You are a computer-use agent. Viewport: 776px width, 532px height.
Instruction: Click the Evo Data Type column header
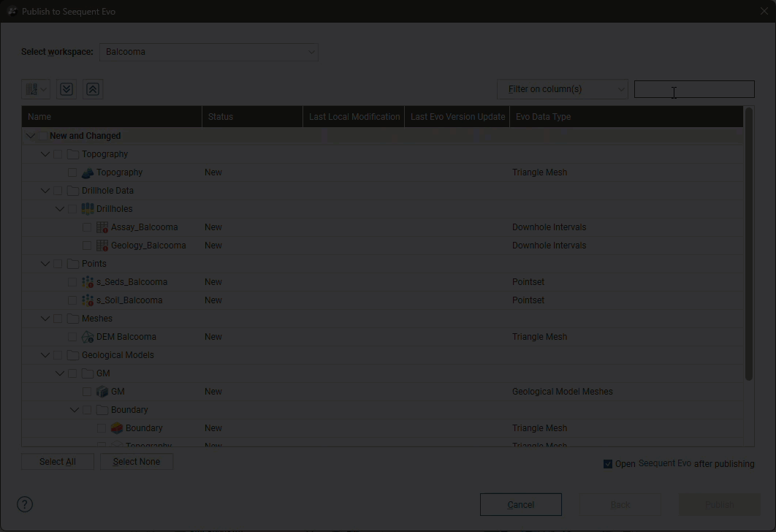[x=626, y=117]
